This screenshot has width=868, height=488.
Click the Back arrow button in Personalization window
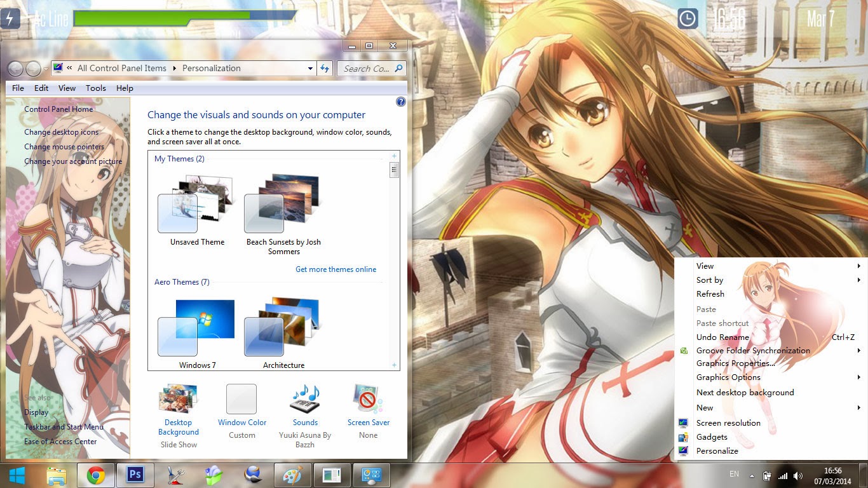(15, 69)
